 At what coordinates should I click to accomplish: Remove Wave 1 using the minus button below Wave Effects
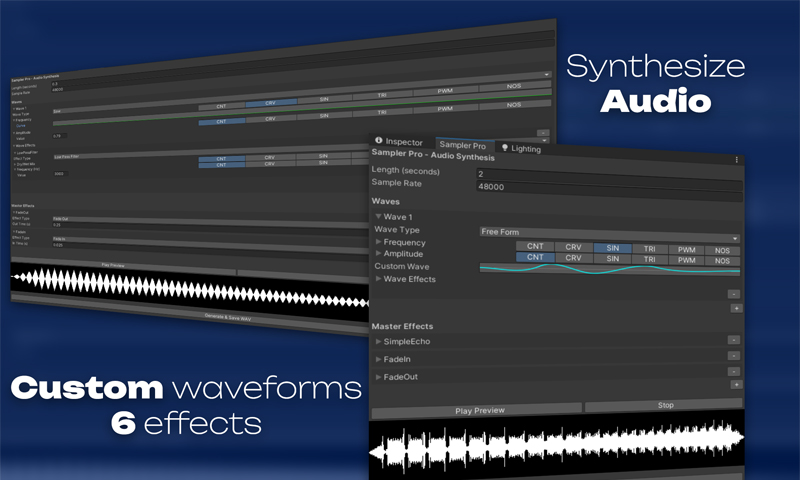pos(734,294)
